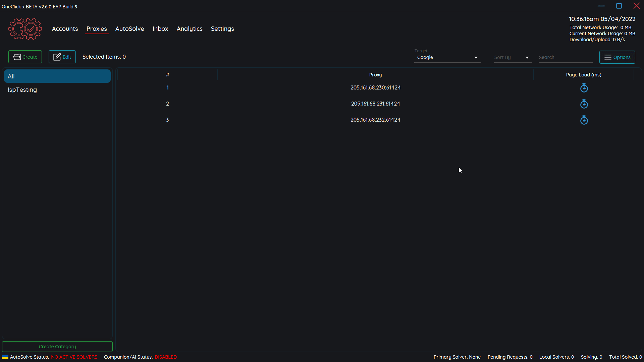Image resolution: width=644 pixels, height=362 pixels.
Task: Test page load speed for proxy row 2
Action: point(584,104)
